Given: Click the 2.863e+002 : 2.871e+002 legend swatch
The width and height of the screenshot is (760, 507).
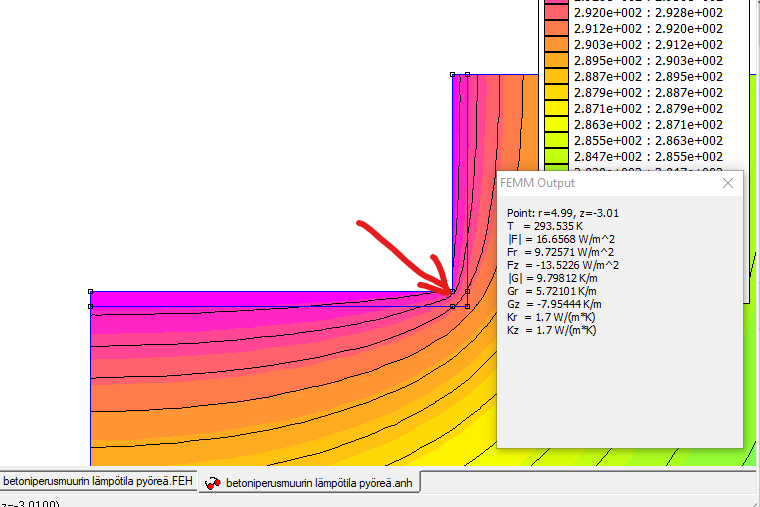Looking at the screenshot, I should 555,124.
